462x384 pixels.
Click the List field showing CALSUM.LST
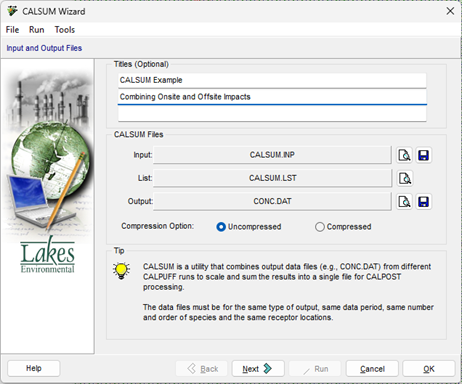(x=272, y=178)
